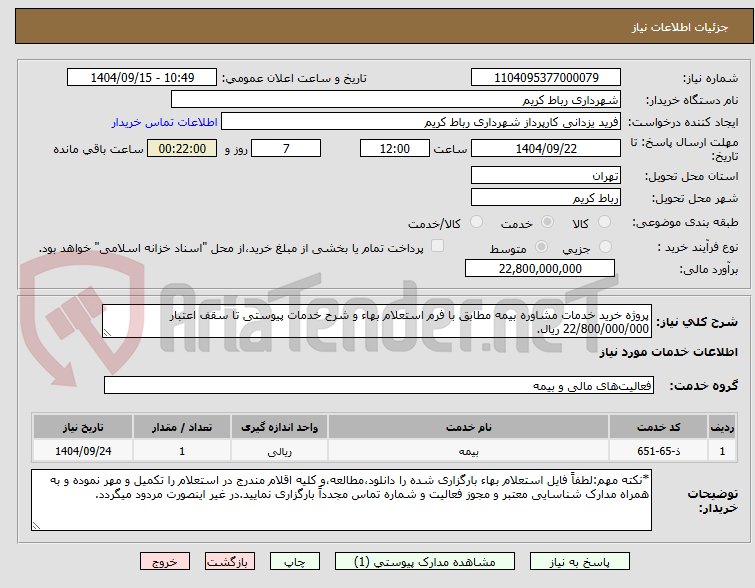This screenshot has width=755, height=588.
Task: Click the ساعت باقی مانده label
Action: click(98, 149)
